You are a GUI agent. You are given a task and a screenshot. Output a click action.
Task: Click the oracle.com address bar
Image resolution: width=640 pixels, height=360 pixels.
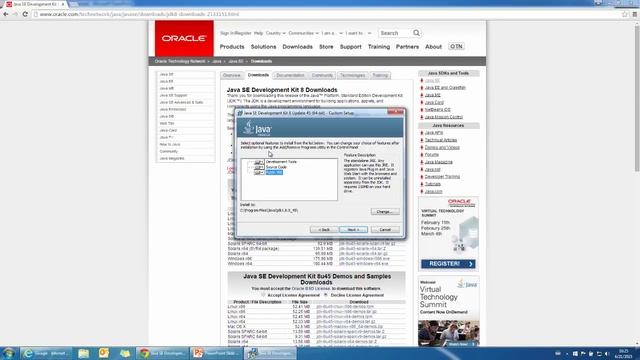tap(327, 14)
